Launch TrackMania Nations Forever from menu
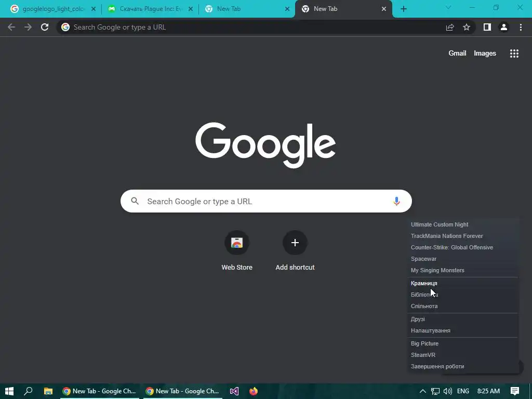The width and height of the screenshot is (532, 399). [x=463, y=236]
